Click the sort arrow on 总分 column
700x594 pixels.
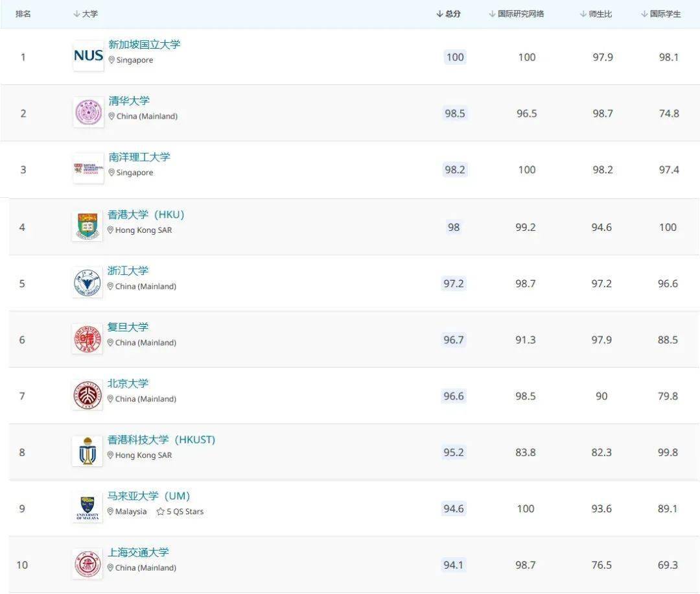[x=440, y=12]
